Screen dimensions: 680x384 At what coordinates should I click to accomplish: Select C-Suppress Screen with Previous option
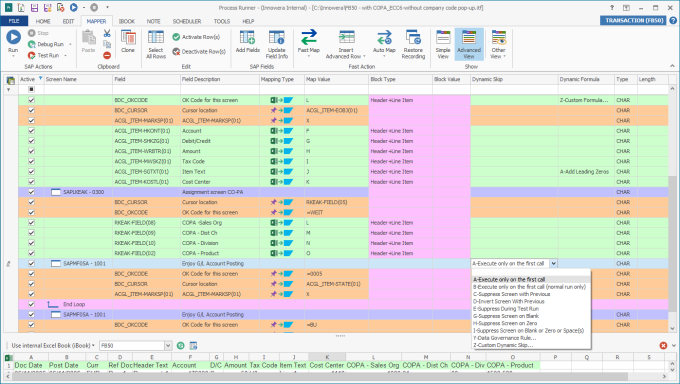coord(512,294)
